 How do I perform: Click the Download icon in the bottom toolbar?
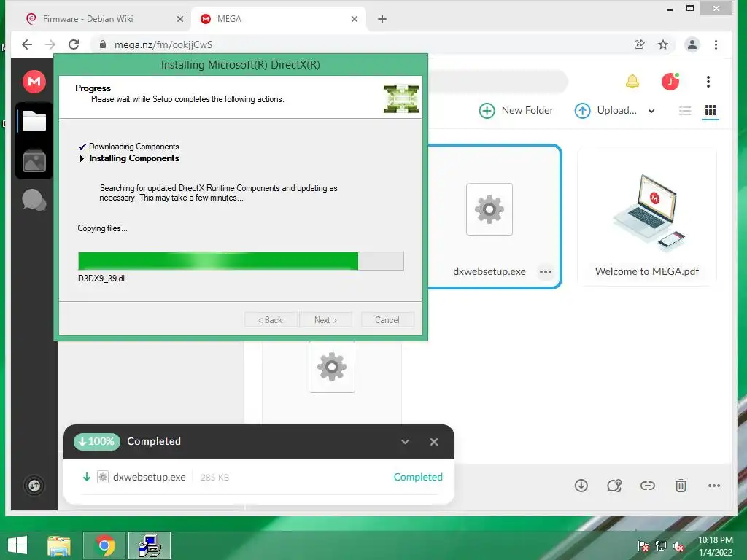pyautogui.click(x=581, y=486)
